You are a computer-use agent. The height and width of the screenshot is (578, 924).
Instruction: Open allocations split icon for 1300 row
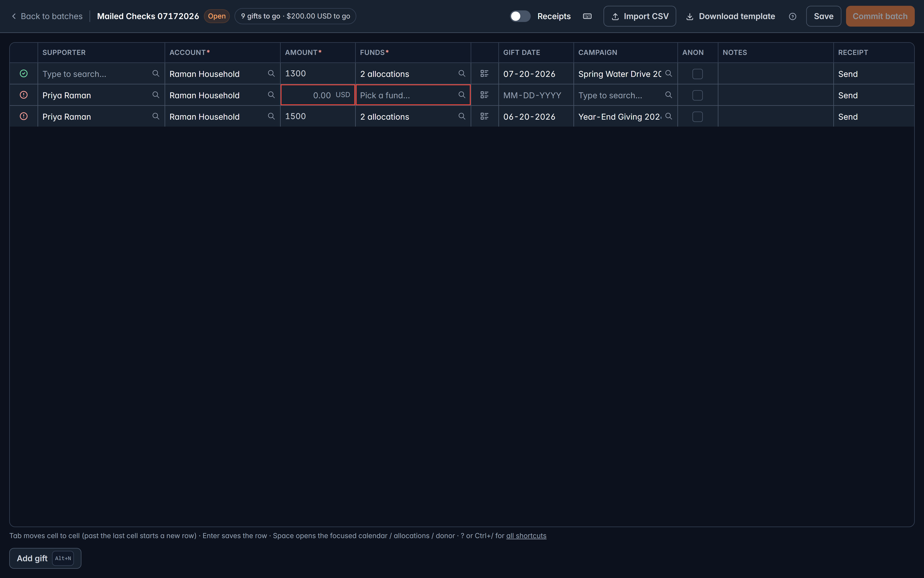pyautogui.click(x=485, y=73)
